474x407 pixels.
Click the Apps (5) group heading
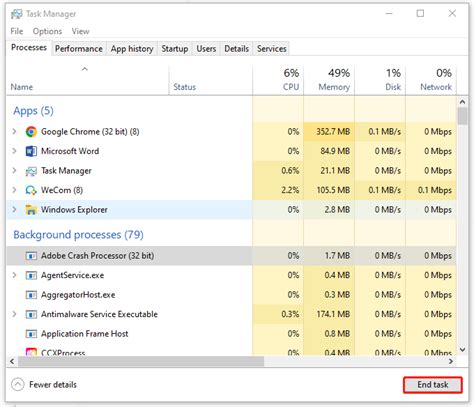coord(33,111)
